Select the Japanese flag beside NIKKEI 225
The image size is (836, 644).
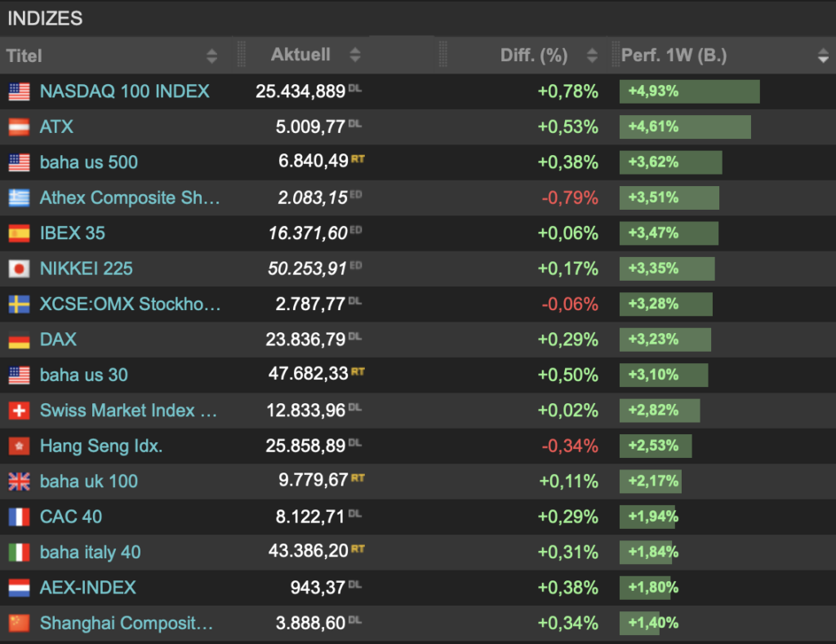click(x=20, y=269)
